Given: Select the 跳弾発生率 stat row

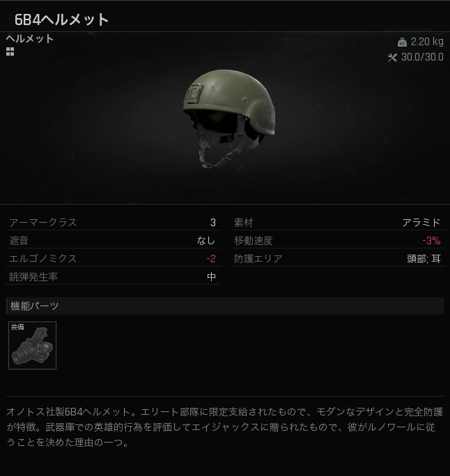Looking at the screenshot, I should (112, 276).
